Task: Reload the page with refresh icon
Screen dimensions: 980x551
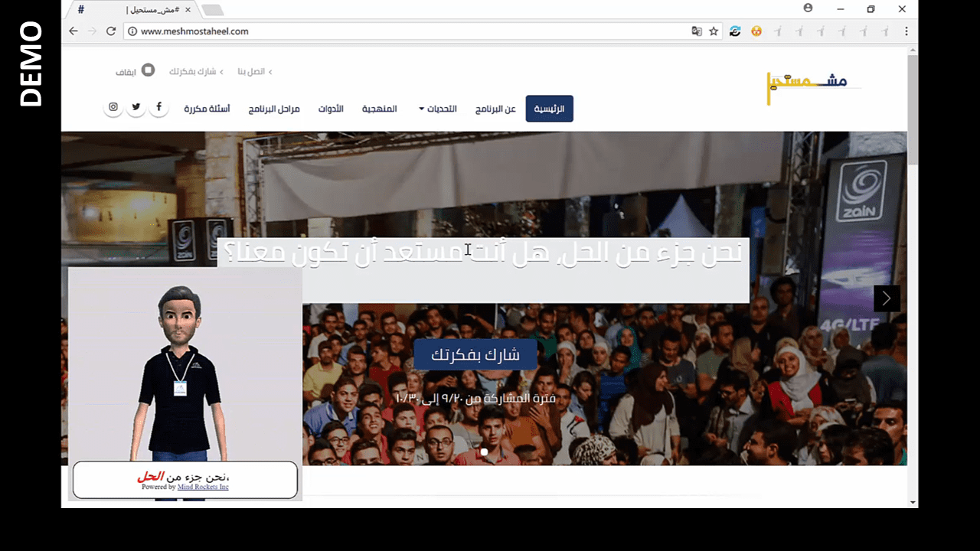Action: point(111,31)
